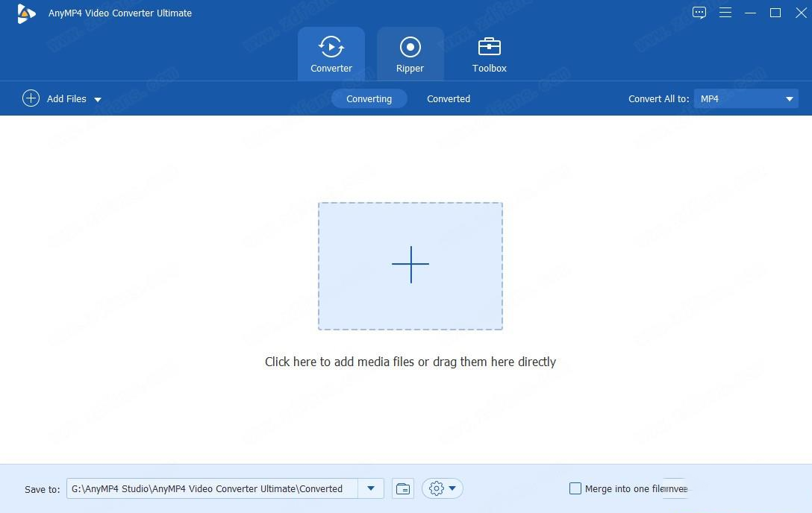This screenshot has height=513, width=812.
Task: Open the output folder browse icon
Action: point(402,488)
